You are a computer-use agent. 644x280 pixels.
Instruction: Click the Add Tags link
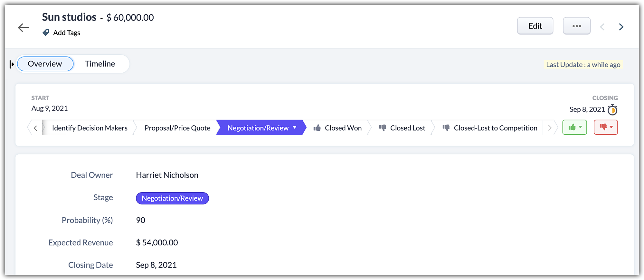coord(67,33)
